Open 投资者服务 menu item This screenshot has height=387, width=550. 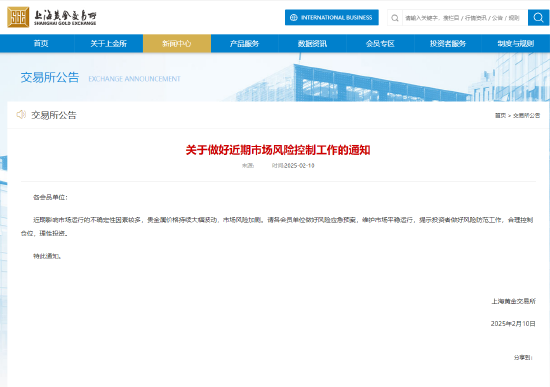[x=448, y=44]
